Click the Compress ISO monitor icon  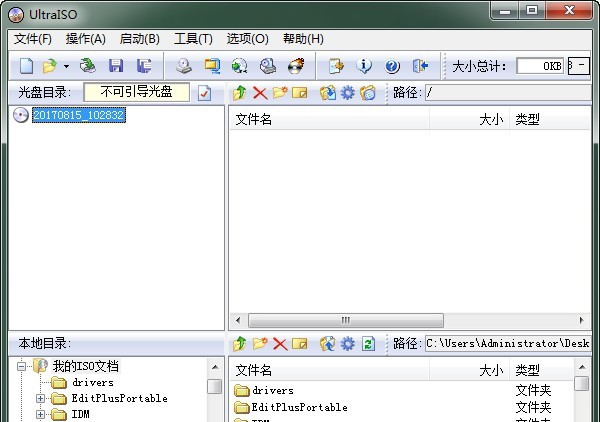[x=212, y=66]
